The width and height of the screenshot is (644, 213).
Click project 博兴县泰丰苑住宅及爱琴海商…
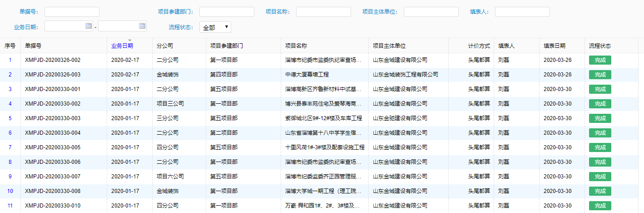(323, 104)
